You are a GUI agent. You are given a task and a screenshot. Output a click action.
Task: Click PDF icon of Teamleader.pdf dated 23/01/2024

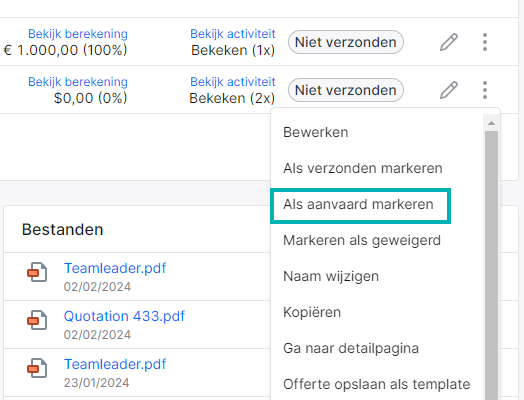[37, 368]
